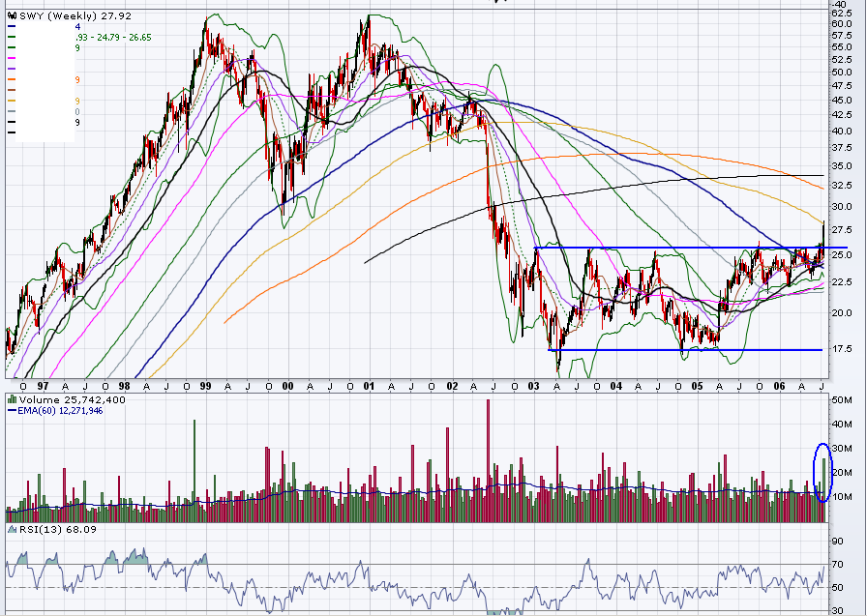This screenshot has height=616, width=867.
Task: Click the orange legend line marker
Action: pyautogui.click(x=12, y=79)
